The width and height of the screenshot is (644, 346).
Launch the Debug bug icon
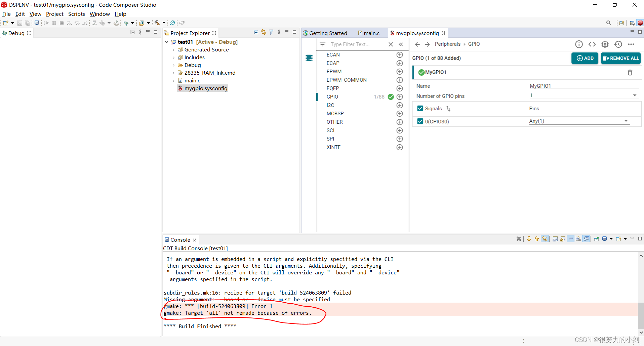click(126, 23)
